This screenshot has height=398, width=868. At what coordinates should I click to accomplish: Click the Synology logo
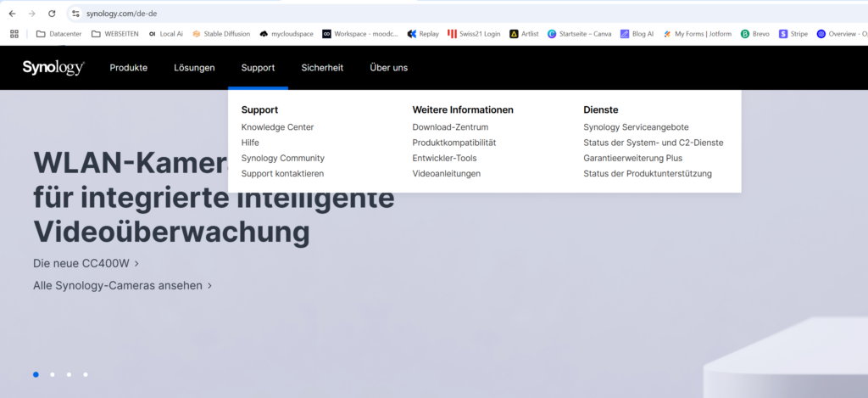tap(53, 68)
